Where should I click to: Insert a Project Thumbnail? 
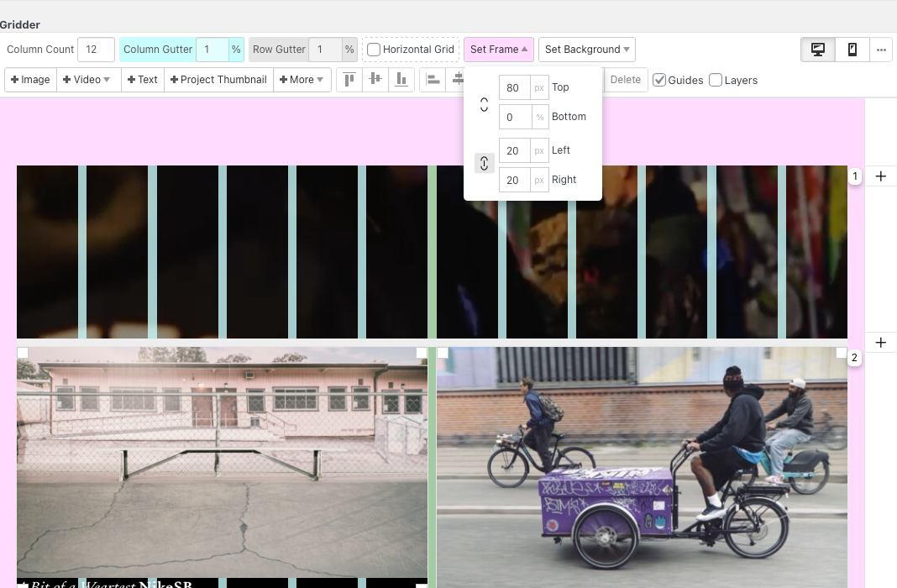click(x=218, y=80)
